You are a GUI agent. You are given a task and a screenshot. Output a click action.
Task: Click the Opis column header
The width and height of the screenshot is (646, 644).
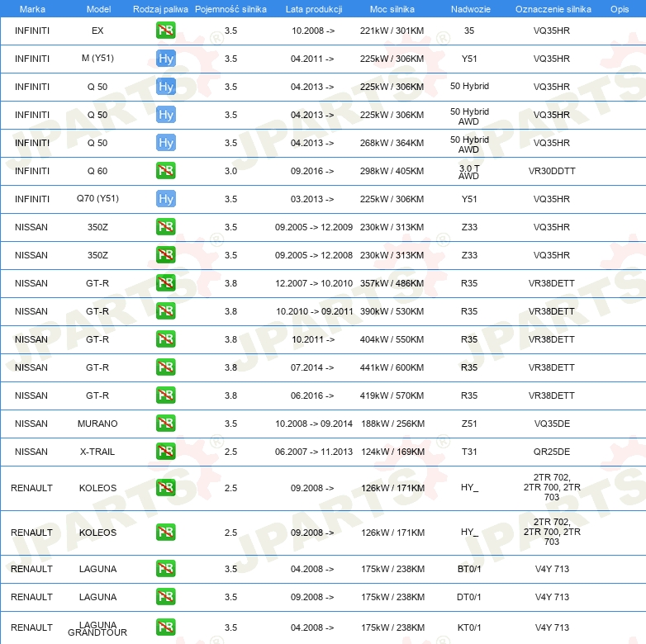[x=619, y=8]
